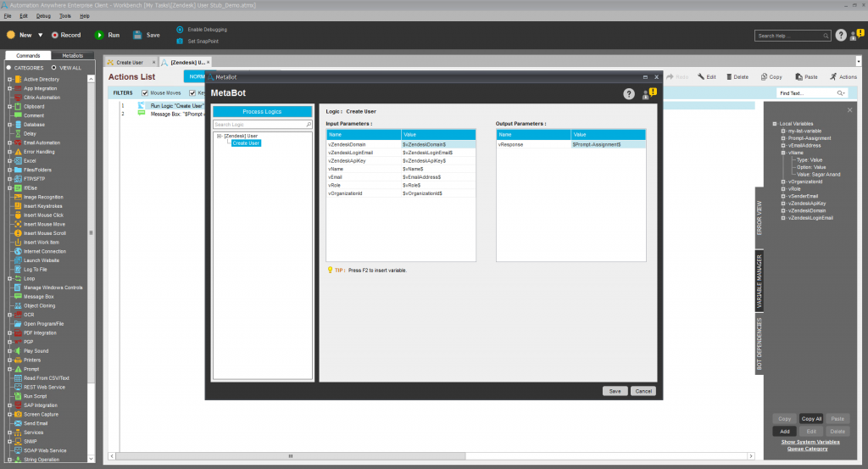Viewport: 868px width, 469px height.
Task: Collapse the [Zendesk] User logic node
Action: pyautogui.click(x=220, y=136)
